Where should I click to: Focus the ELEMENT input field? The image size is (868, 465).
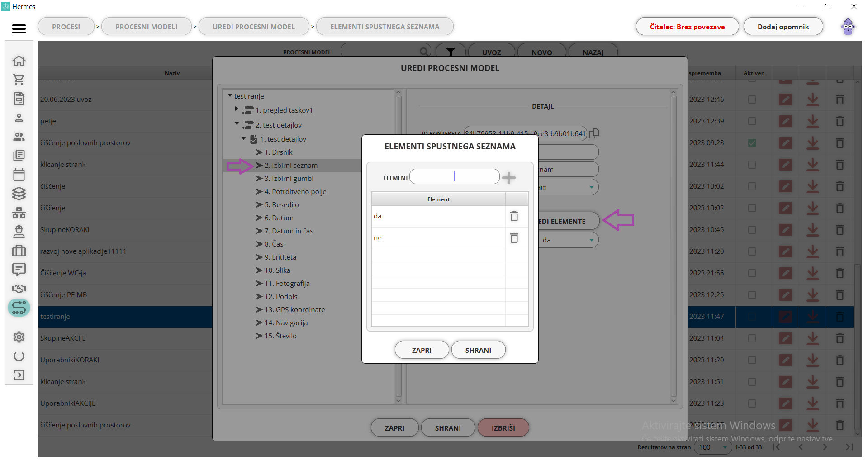point(455,176)
